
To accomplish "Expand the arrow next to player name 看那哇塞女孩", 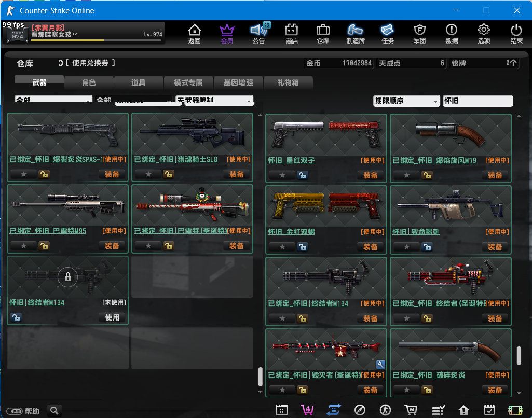I will 75,35.
